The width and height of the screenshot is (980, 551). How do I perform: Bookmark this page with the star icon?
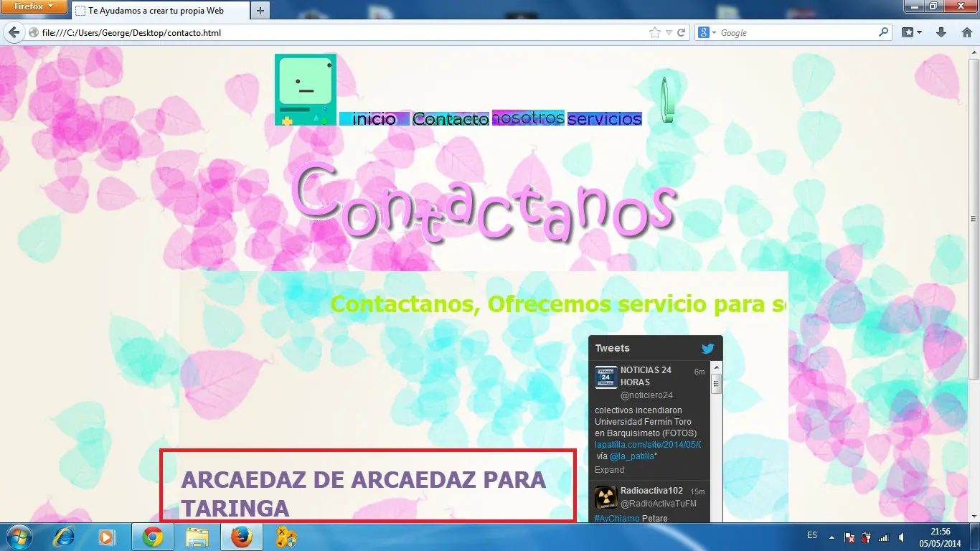(654, 32)
